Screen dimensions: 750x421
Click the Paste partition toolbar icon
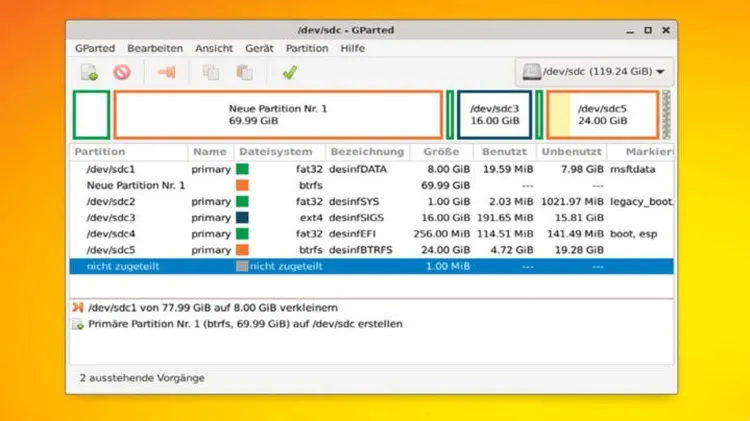244,72
